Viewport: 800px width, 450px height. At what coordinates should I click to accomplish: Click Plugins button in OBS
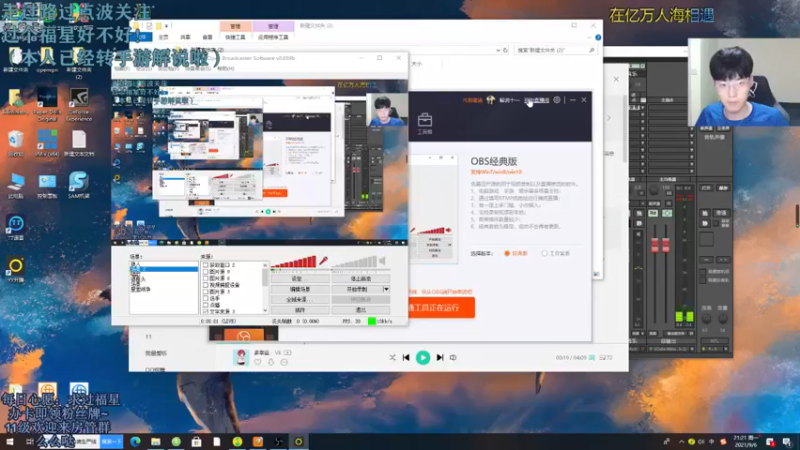pyautogui.click(x=300, y=310)
